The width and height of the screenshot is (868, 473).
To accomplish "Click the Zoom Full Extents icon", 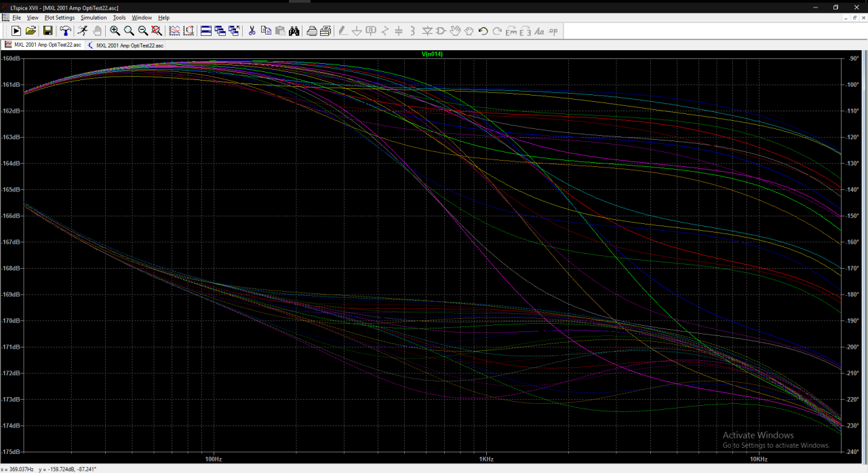I will point(157,31).
